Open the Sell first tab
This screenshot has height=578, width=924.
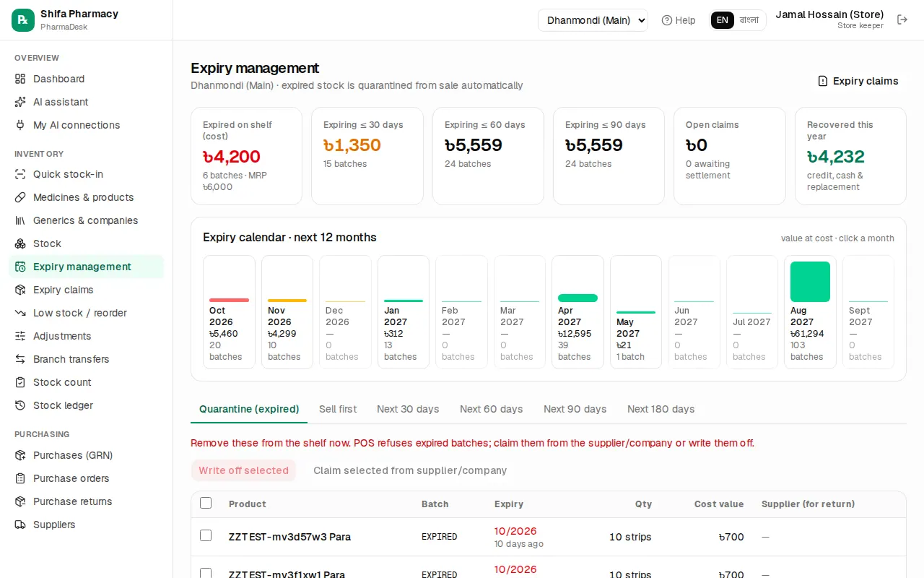(338, 409)
